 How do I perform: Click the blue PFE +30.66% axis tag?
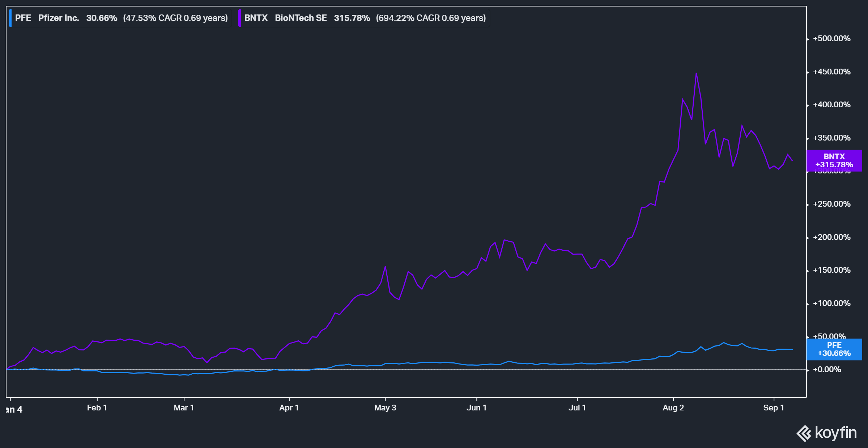click(x=834, y=349)
